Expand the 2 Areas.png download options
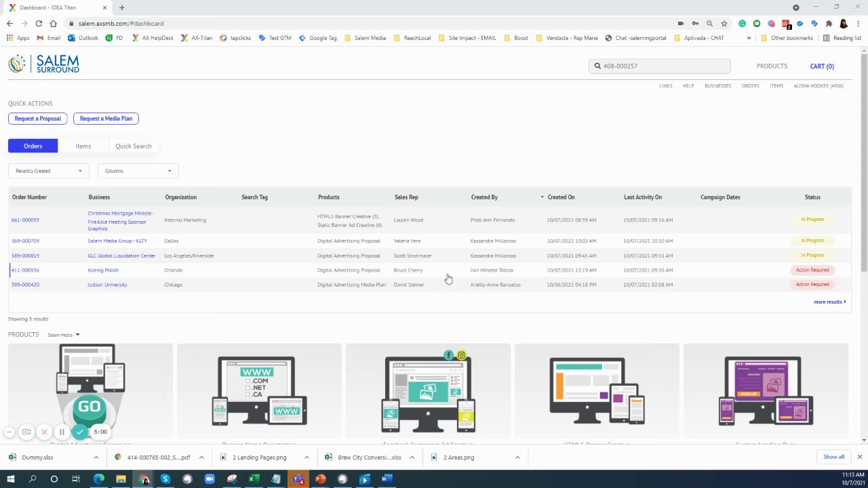 pos(517,457)
